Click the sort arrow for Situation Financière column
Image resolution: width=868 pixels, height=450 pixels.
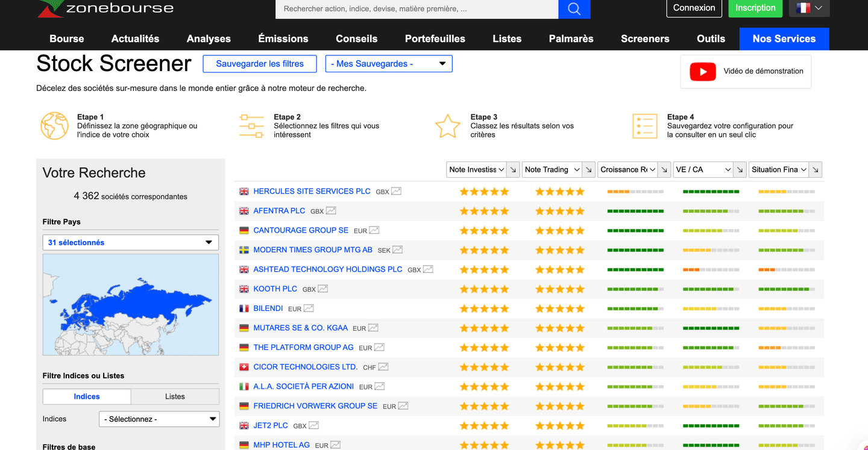(x=815, y=169)
